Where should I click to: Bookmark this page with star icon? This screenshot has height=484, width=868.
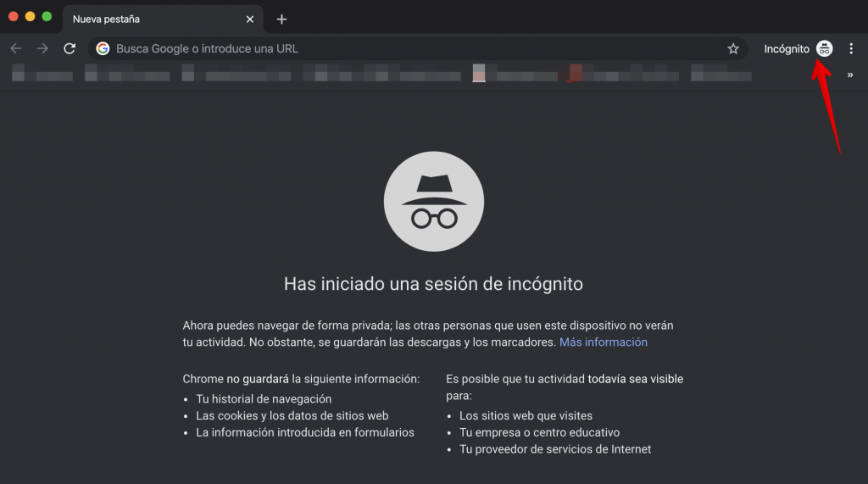click(733, 48)
